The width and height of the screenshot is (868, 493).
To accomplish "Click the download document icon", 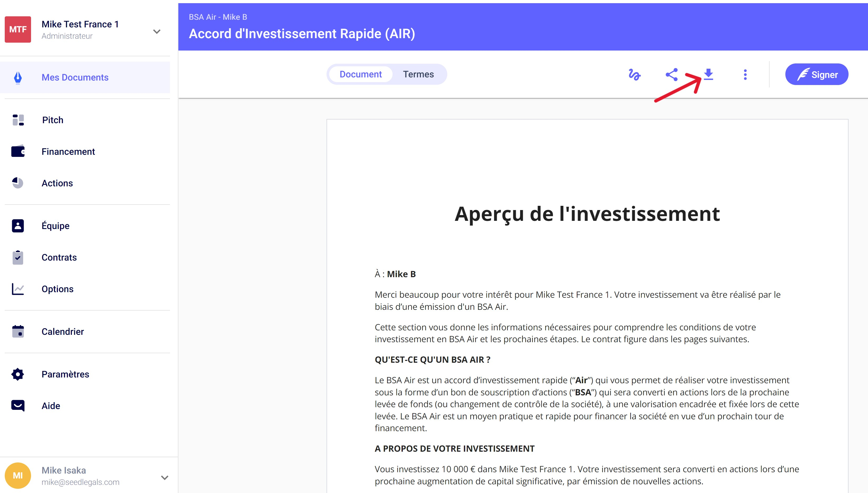I will (x=708, y=74).
